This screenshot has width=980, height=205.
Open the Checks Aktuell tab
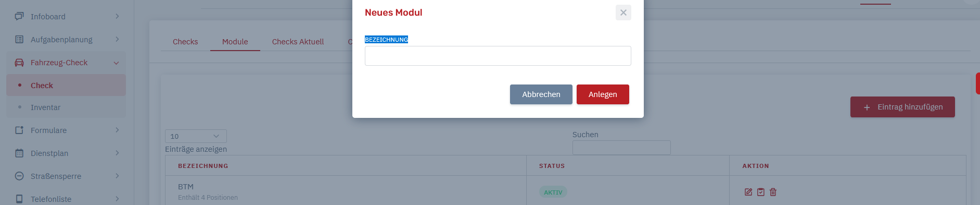298,42
